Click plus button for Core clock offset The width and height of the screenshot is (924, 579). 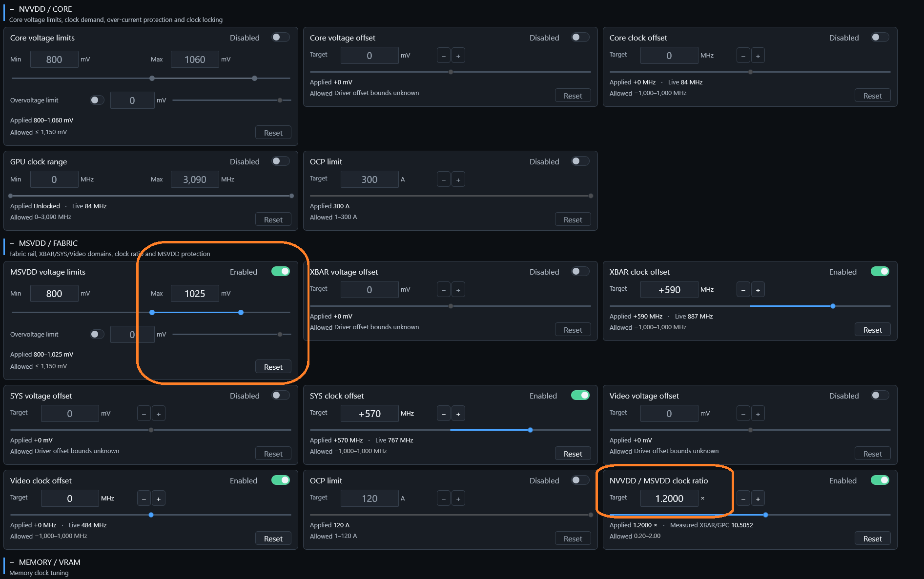758,56
